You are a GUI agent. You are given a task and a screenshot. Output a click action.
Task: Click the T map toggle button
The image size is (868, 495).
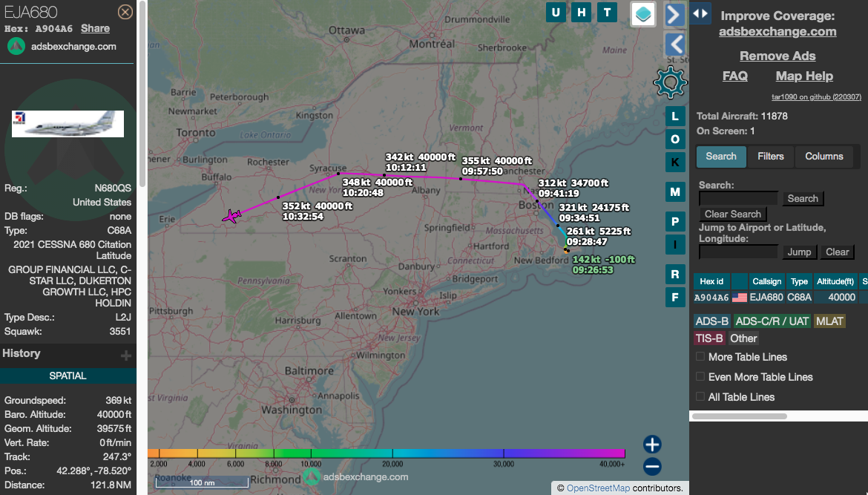tap(608, 12)
